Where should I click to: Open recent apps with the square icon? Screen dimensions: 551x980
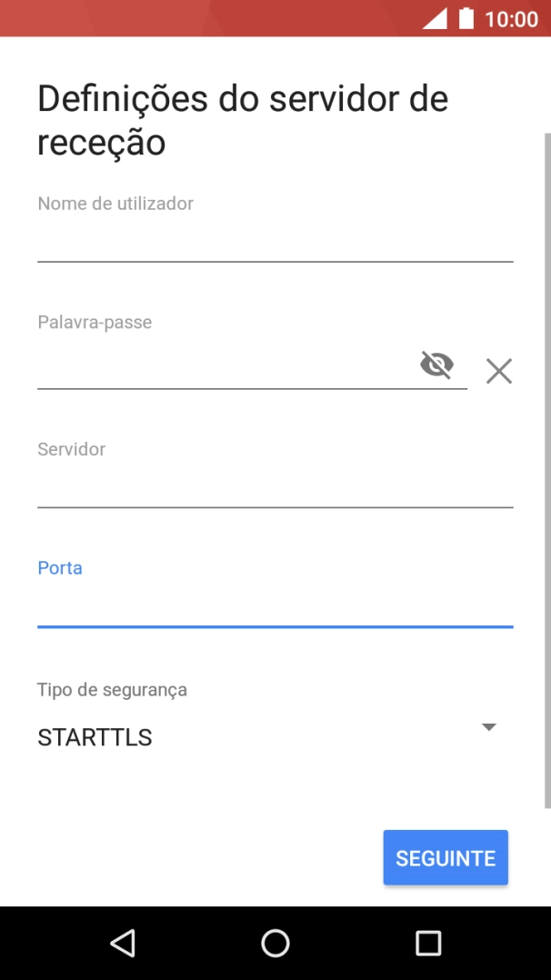pyautogui.click(x=427, y=943)
